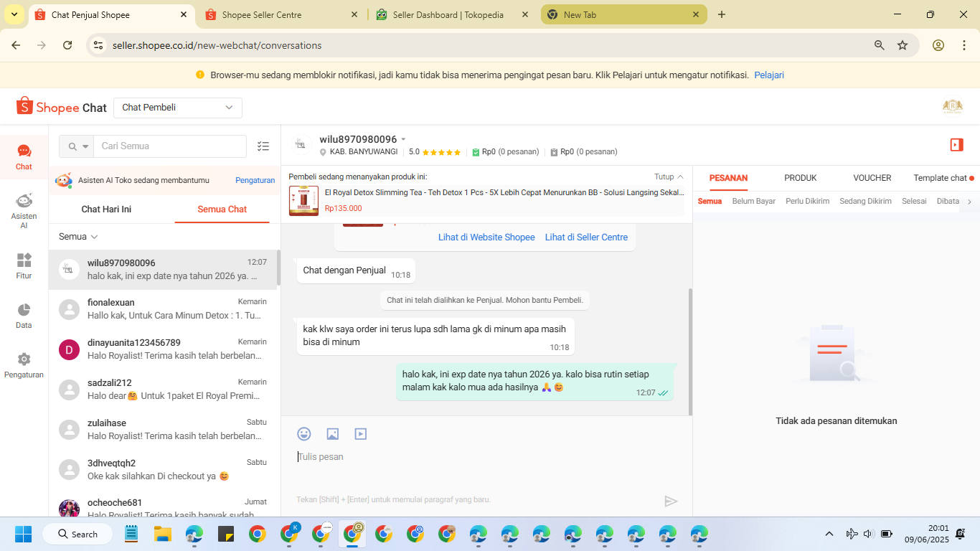Image resolution: width=980 pixels, height=551 pixels.
Task: Click the conversation vertical scrollbar
Action: point(690,352)
